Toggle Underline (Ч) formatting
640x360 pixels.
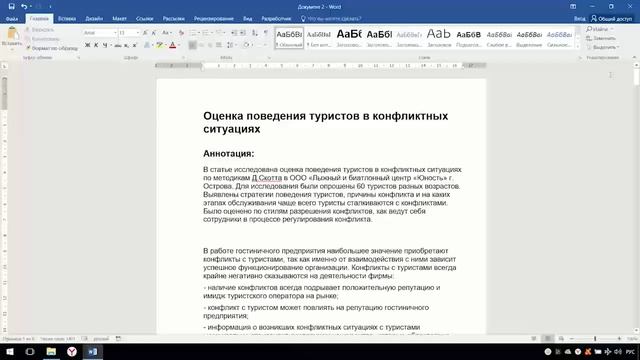tap(105, 45)
